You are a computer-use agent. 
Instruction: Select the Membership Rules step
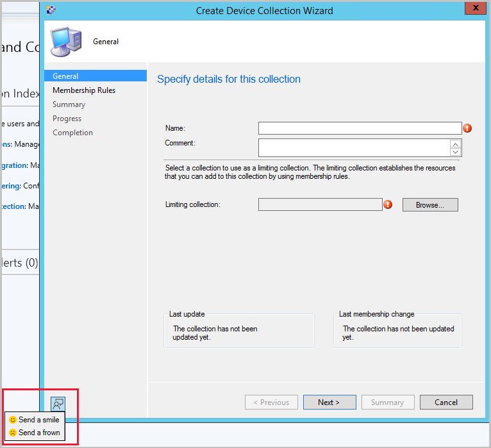[84, 90]
